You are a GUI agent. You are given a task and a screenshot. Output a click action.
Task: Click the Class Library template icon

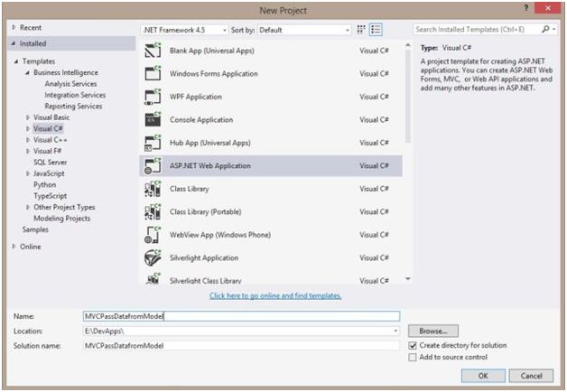pos(153,189)
